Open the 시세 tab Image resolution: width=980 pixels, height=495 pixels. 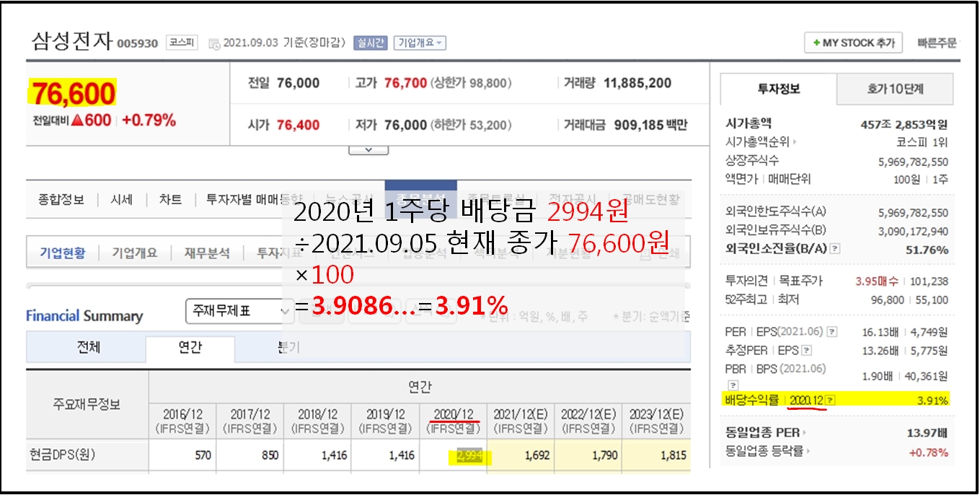[122, 200]
